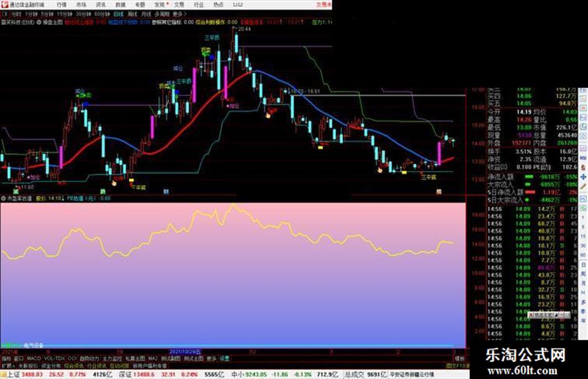
Task: Expand 更多 period options
Action: (179, 14)
